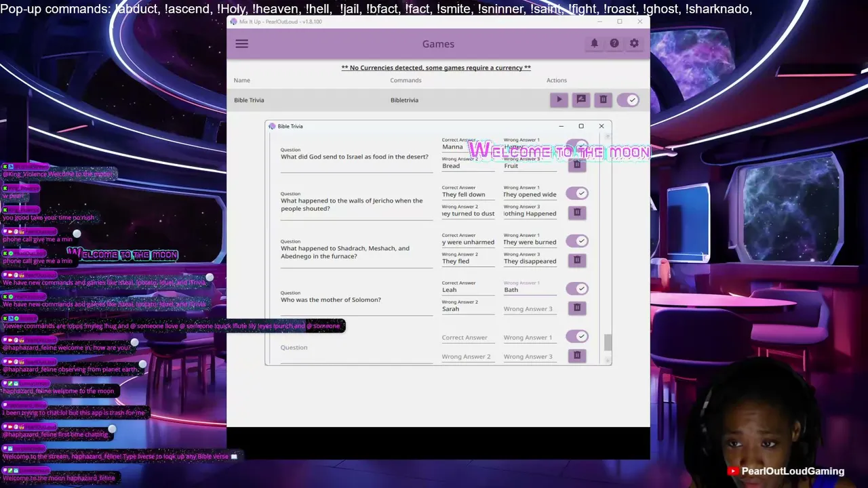Screen dimensions: 868x488
Task: Delete the empty new question row
Action: pos(577,355)
